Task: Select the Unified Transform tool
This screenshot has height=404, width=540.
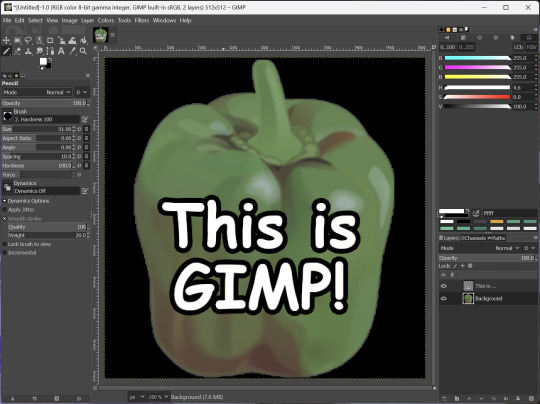Action: click(x=61, y=40)
